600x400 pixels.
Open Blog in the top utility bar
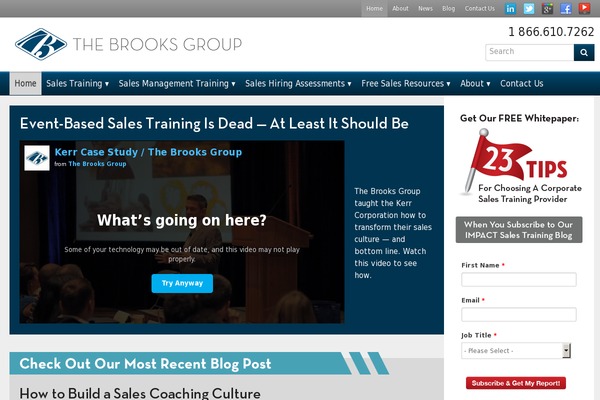coord(448,8)
